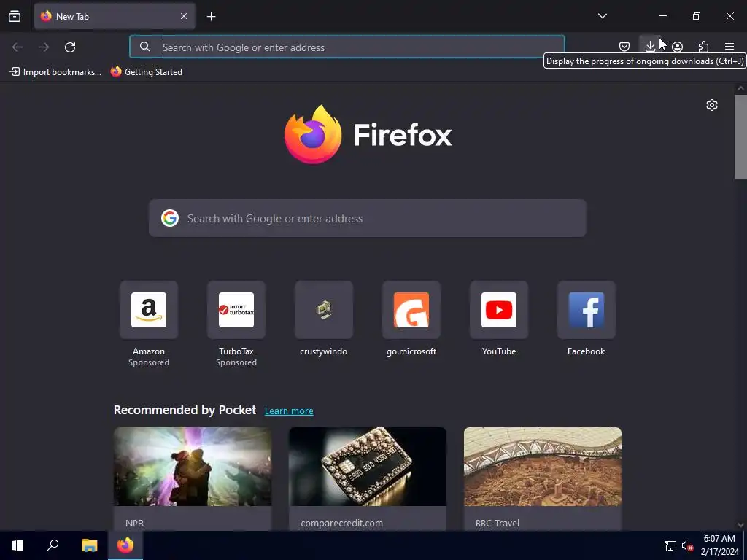Reload the current page
Viewport: 747px width, 560px height.
click(x=70, y=47)
